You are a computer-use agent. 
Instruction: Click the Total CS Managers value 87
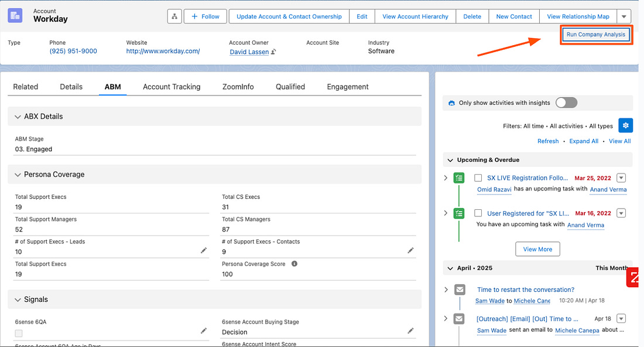pos(225,229)
